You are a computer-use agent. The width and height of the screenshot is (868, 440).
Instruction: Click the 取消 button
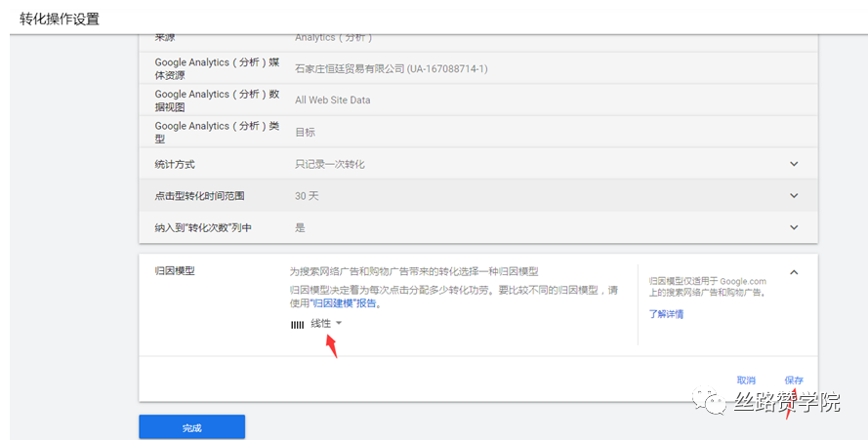pyautogui.click(x=746, y=380)
